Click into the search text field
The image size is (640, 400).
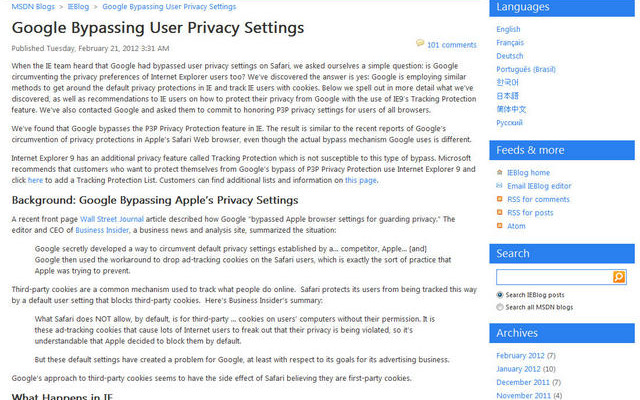pos(554,277)
